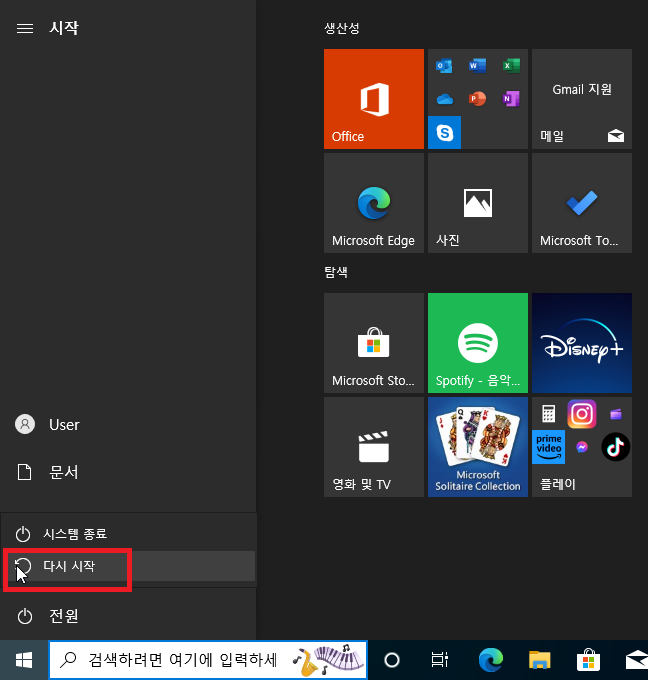Screen dimensions: 648x680
Task: Open the Microsoft To Do tile
Action: pyautogui.click(x=582, y=203)
